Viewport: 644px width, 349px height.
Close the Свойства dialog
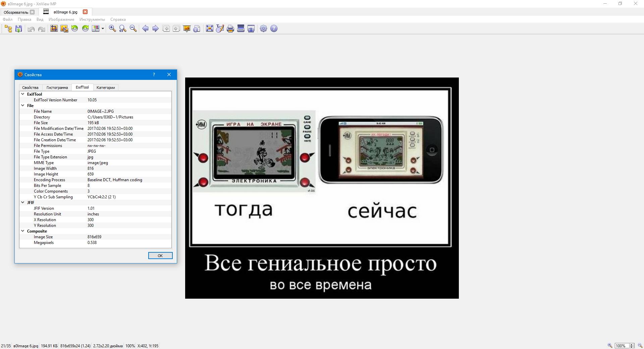click(x=169, y=74)
